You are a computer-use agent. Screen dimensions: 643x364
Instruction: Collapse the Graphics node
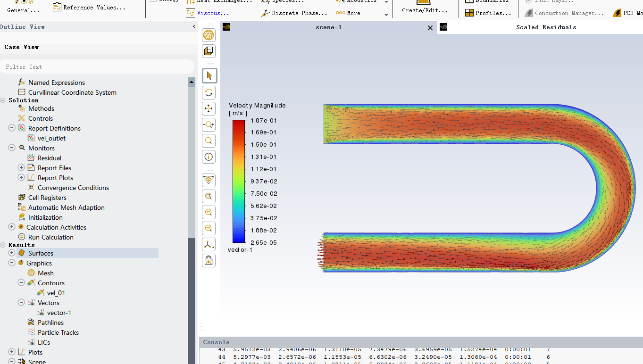pyautogui.click(x=12, y=263)
